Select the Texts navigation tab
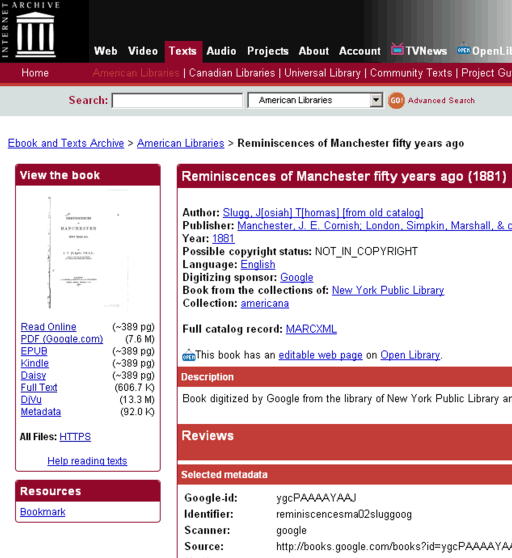The height and width of the screenshot is (558, 512). 183,51
